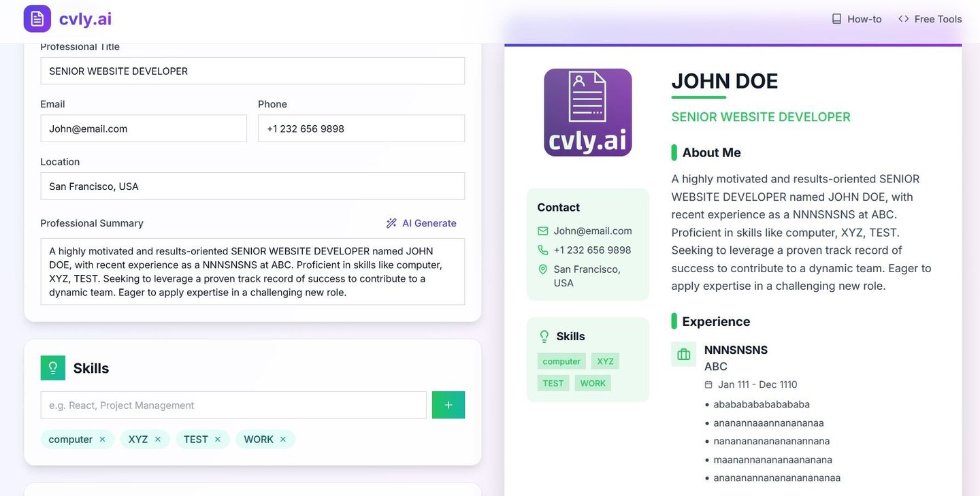Viewport: 980px width, 496px height.
Task: Remove the XYZ skill tag
Action: click(157, 440)
